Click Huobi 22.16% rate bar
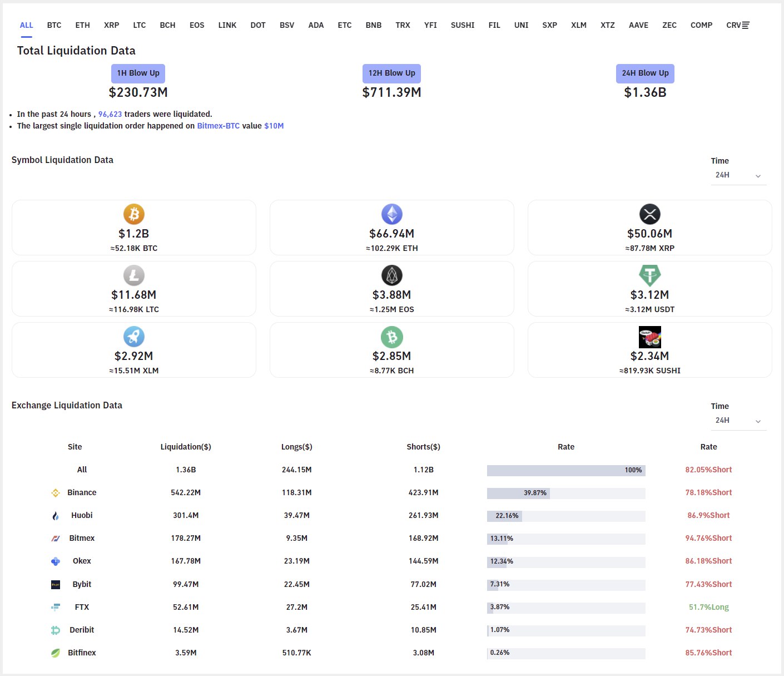This screenshot has width=784, height=676. 566,516
